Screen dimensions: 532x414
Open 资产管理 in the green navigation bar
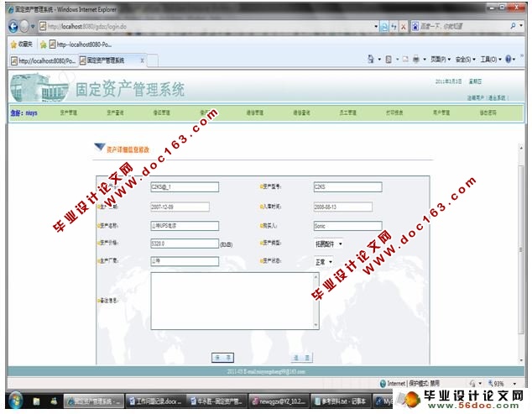[69, 113]
